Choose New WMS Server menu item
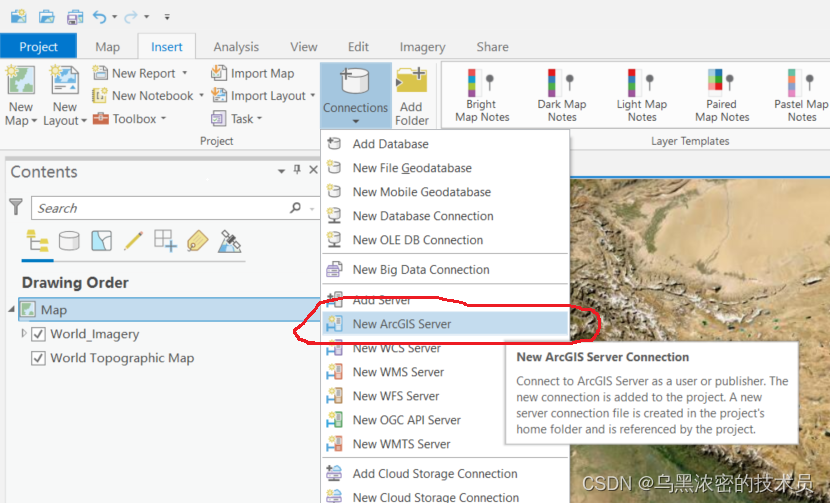 click(413, 372)
